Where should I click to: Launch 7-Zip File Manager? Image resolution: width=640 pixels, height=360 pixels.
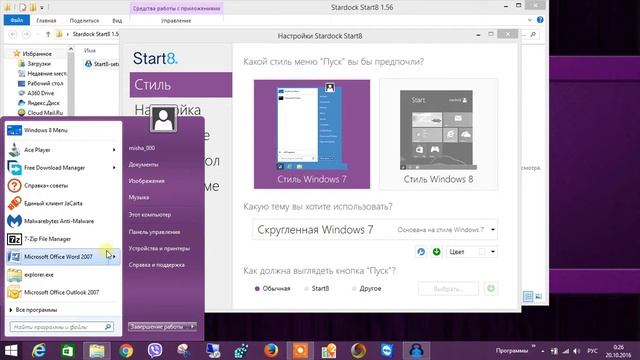pos(63,239)
